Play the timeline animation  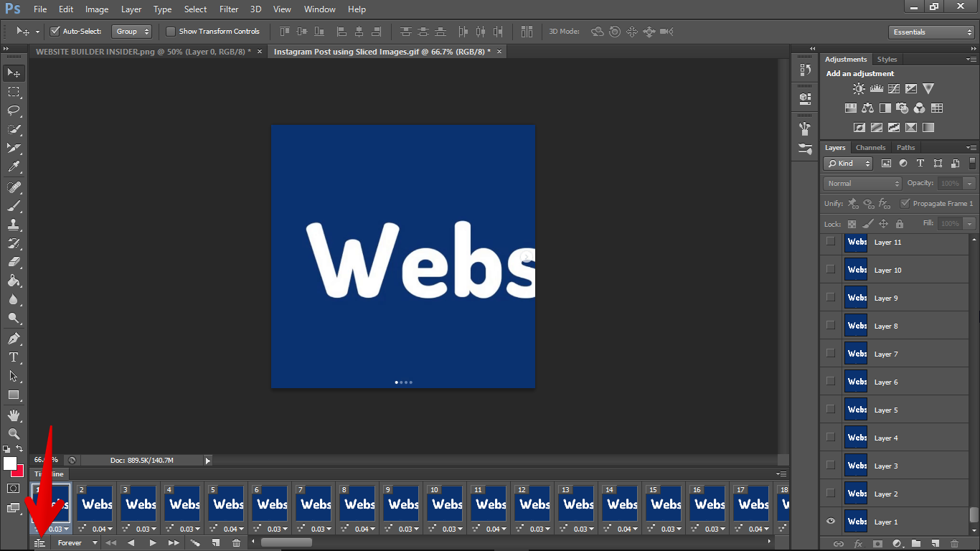pyautogui.click(x=152, y=543)
